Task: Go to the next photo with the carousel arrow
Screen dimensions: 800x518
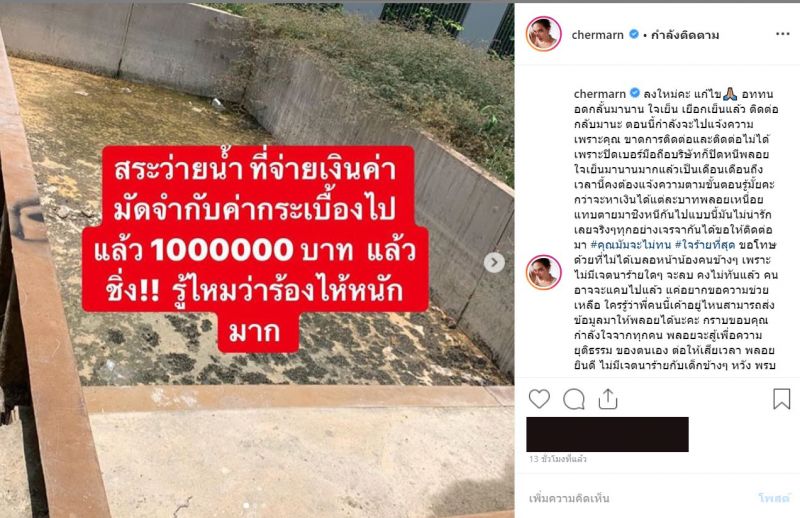Action: [494, 262]
